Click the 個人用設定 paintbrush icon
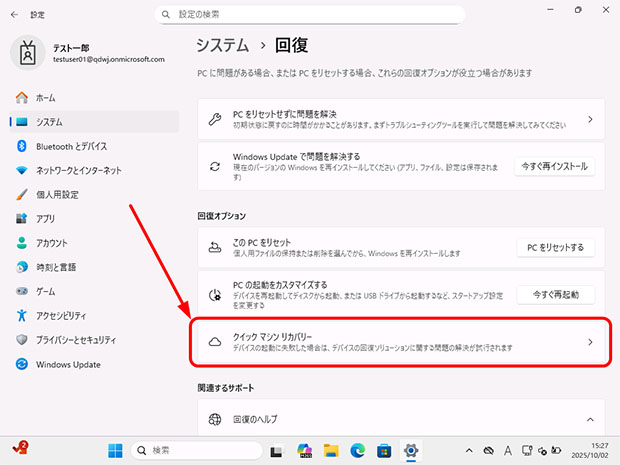The height and width of the screenshot is (465, 620). coord(22,195)
